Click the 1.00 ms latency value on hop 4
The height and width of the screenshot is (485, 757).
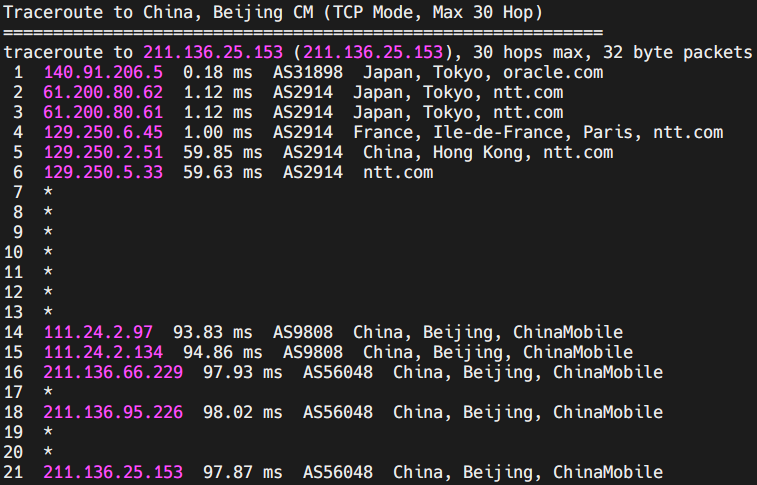point(218,132)
